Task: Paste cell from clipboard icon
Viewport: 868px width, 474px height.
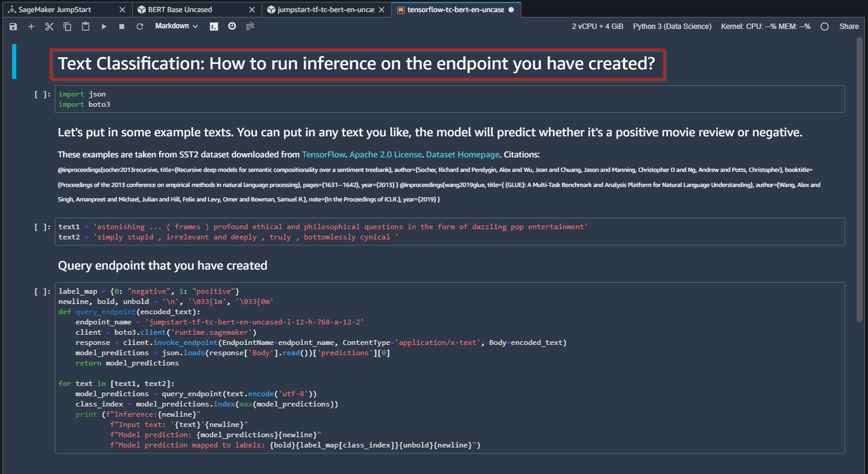Action: 86,27
